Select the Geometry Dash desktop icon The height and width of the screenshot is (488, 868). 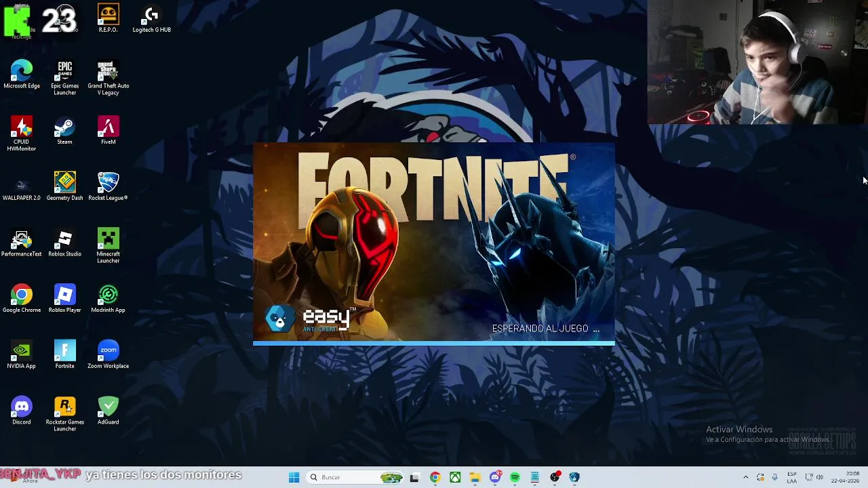pyautogui.click(x=64, y=187)
